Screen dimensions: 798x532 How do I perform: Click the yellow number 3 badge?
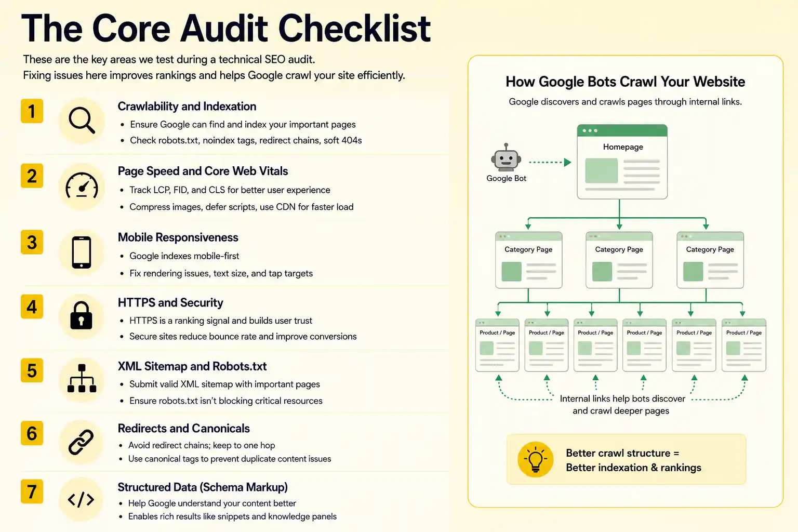click(x=32, y=243)
